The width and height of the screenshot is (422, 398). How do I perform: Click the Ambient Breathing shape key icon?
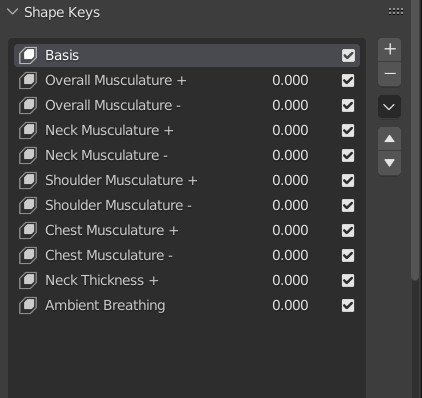coord(28,305)
